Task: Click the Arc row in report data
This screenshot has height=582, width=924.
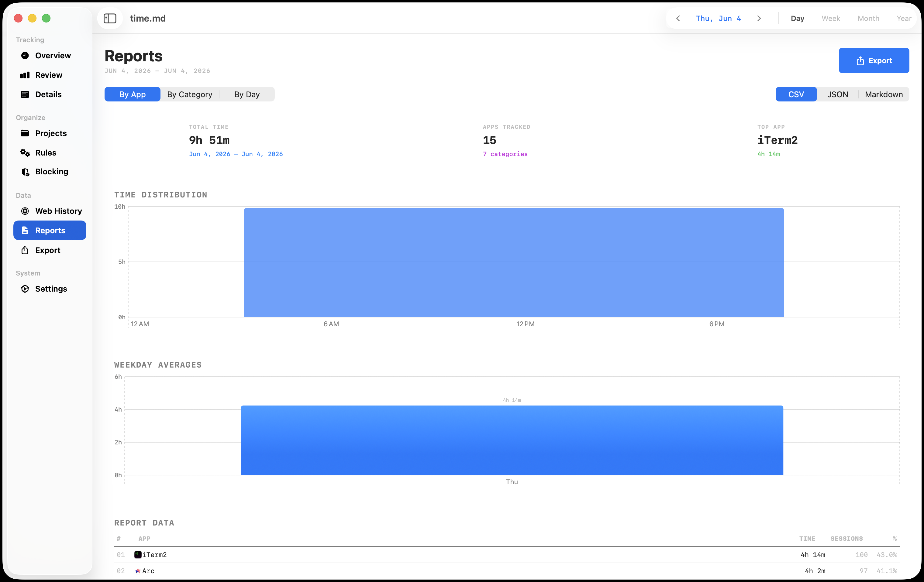Action: [x=507, y=571]
